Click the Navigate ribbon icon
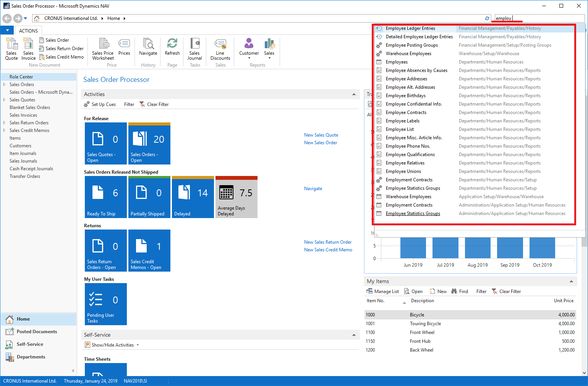Viewport: 588px width, 386px height. pos(148,47)
